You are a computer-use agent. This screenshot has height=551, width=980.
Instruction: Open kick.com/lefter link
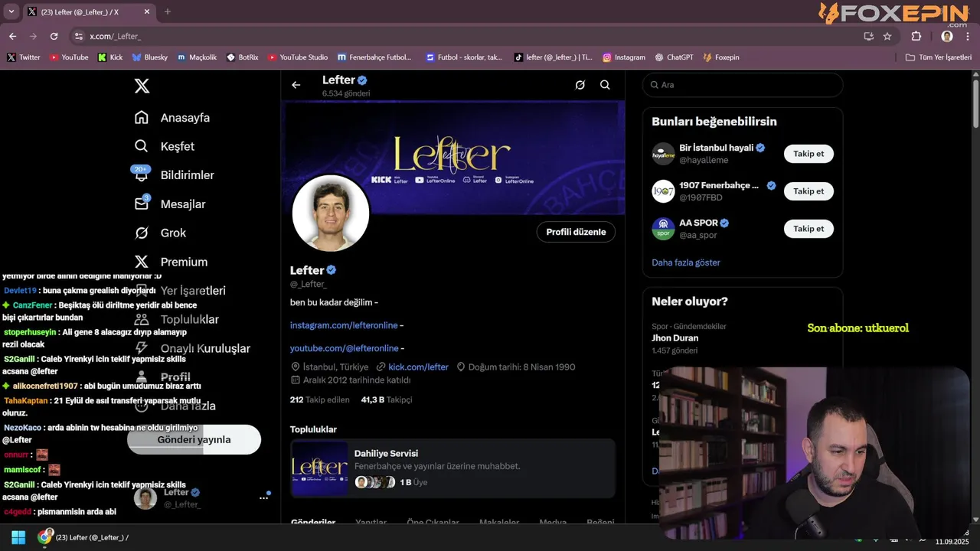(418, 367)
